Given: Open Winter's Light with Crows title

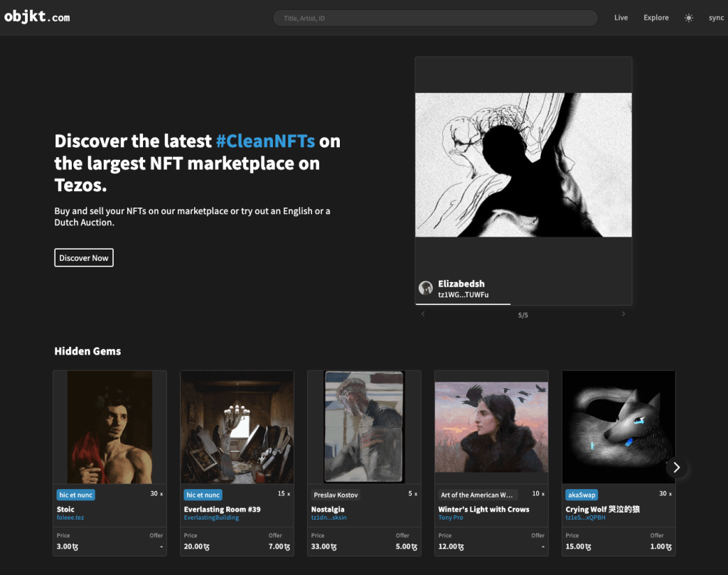Looking at the screenshot, I should point(483,509).
